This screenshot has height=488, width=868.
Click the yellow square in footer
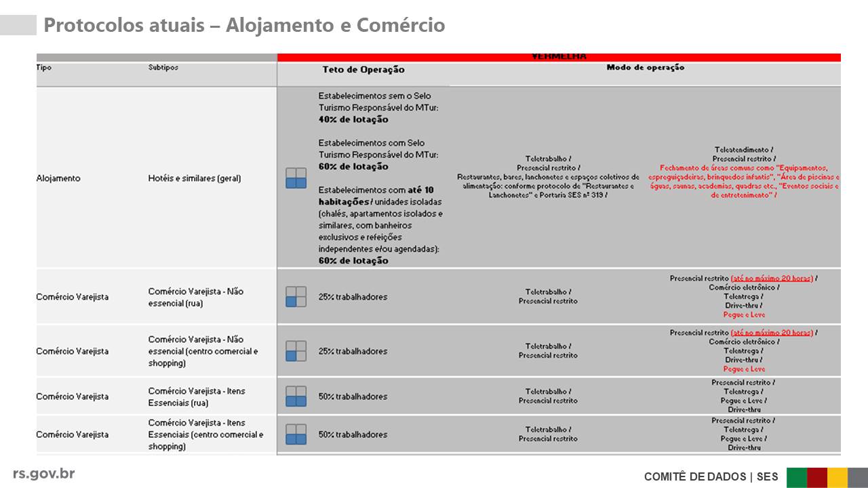click(x=837, y=477)
